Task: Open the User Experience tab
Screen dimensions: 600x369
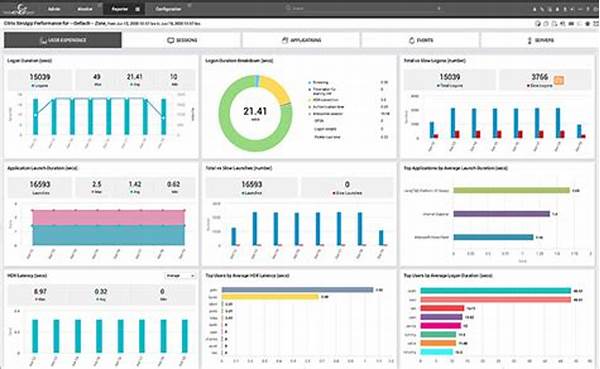Action: coord(63,40)
